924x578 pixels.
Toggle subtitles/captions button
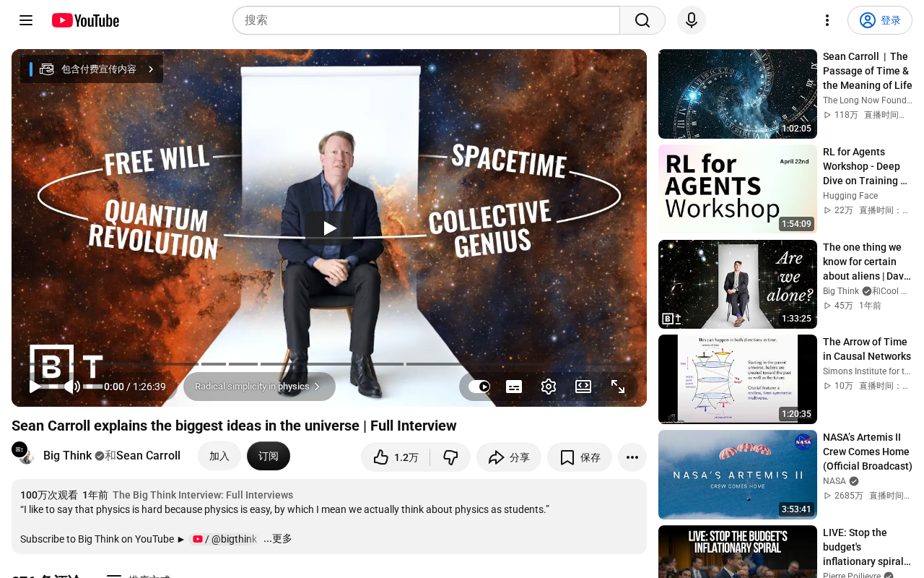(514, 387)
